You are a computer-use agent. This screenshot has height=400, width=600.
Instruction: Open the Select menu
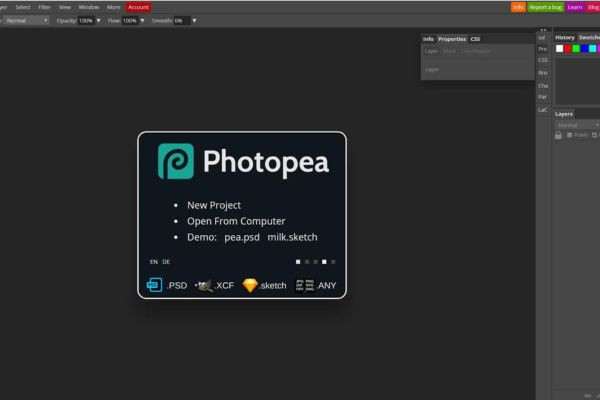click(23, 7)
